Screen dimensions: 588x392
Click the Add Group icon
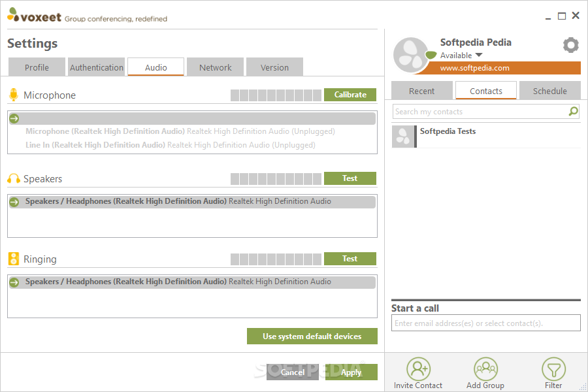485,368
